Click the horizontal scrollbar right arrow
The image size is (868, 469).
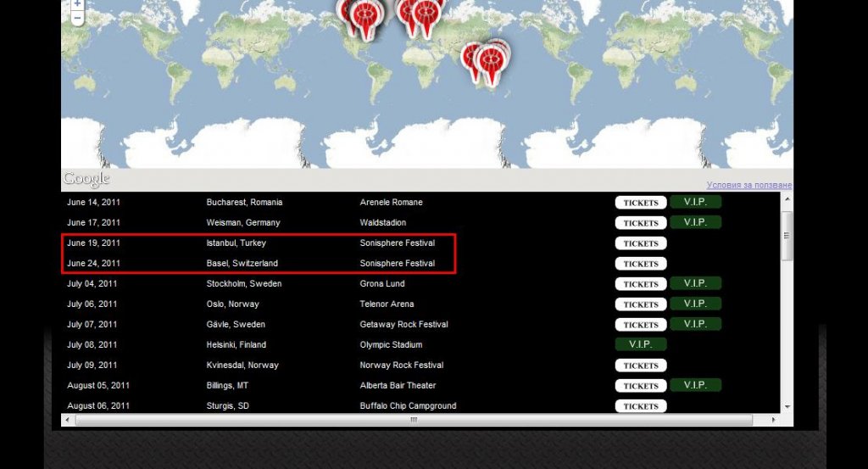774,421
